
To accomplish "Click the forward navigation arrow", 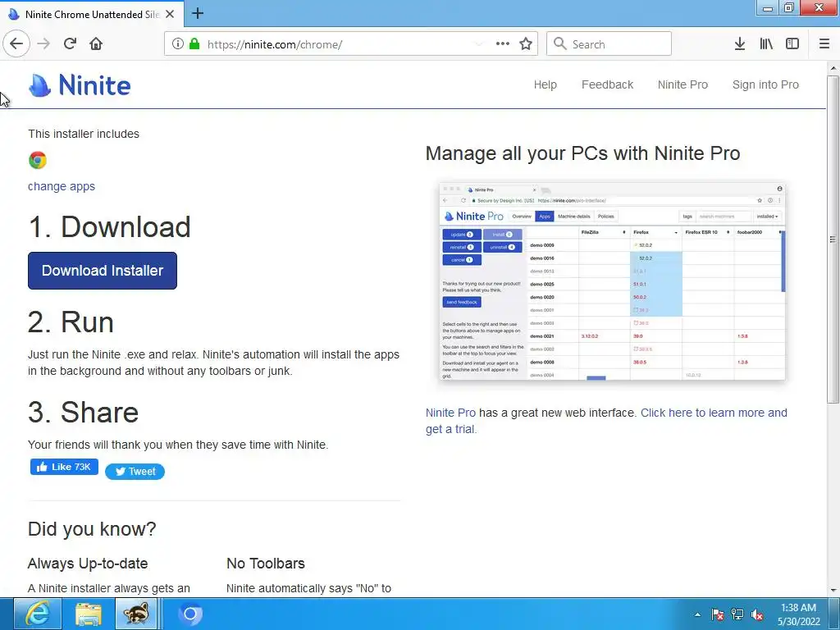I will point(43,44).
